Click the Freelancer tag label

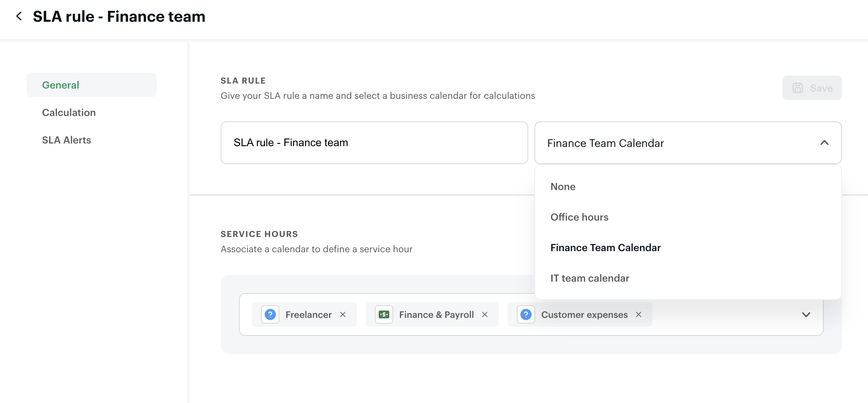[308, 314]
